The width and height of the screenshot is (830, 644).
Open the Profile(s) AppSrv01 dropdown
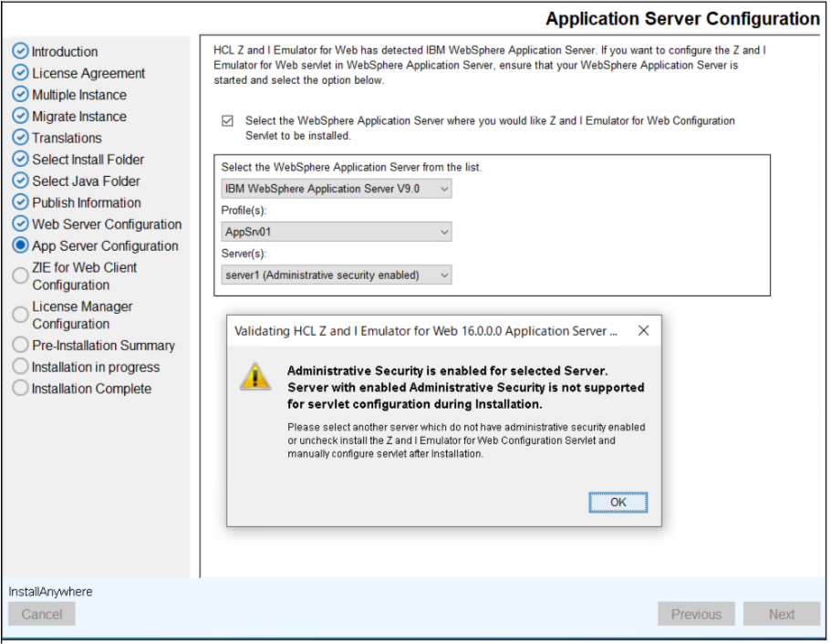click(337, 232)
